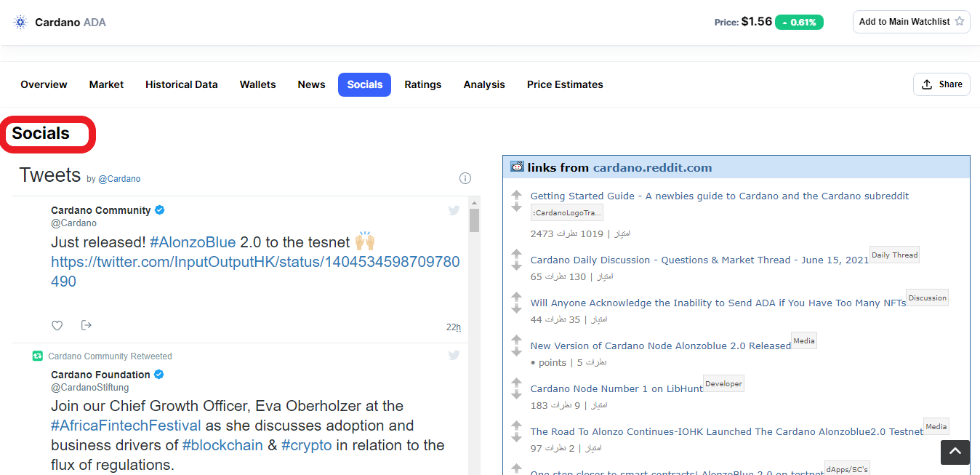
Task: Click share icon under AlonzoBlue tweet
Action: 87,325
